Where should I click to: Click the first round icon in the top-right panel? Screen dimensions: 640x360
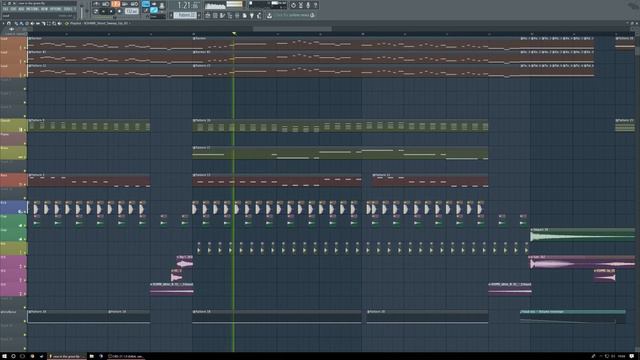click(x=293, y=5)
